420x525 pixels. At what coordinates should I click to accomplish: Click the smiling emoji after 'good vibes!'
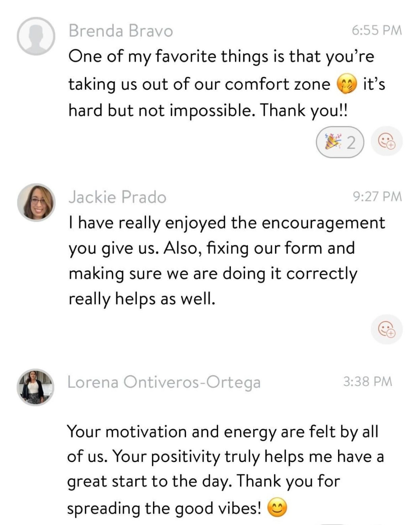pyautogui.click(x=278, y=508)
